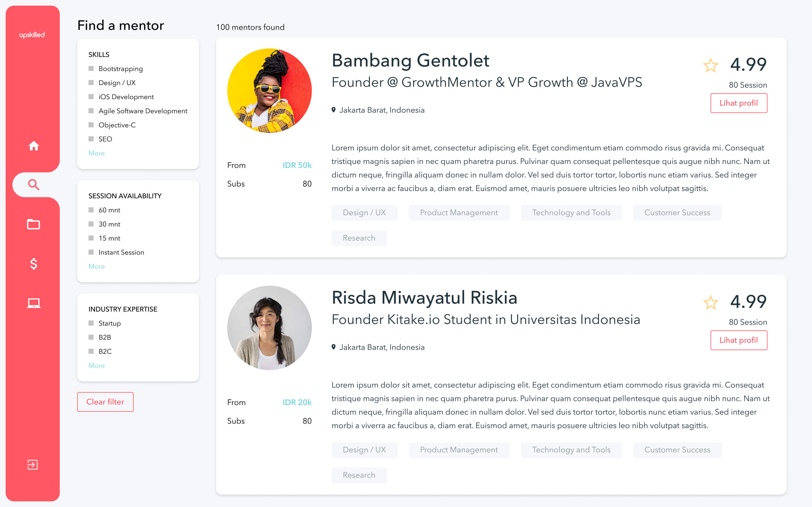Open the home icon in sidebar

click(x=34, y=146)
